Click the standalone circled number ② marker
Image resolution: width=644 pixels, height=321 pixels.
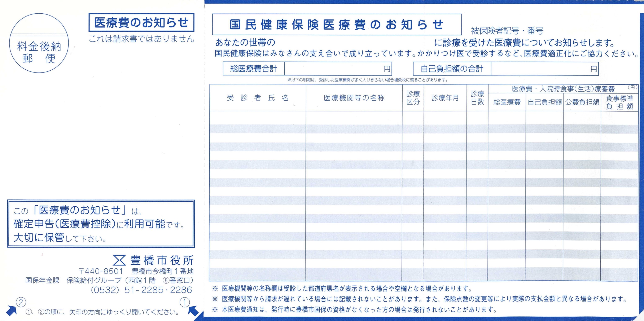click(21, 302)
